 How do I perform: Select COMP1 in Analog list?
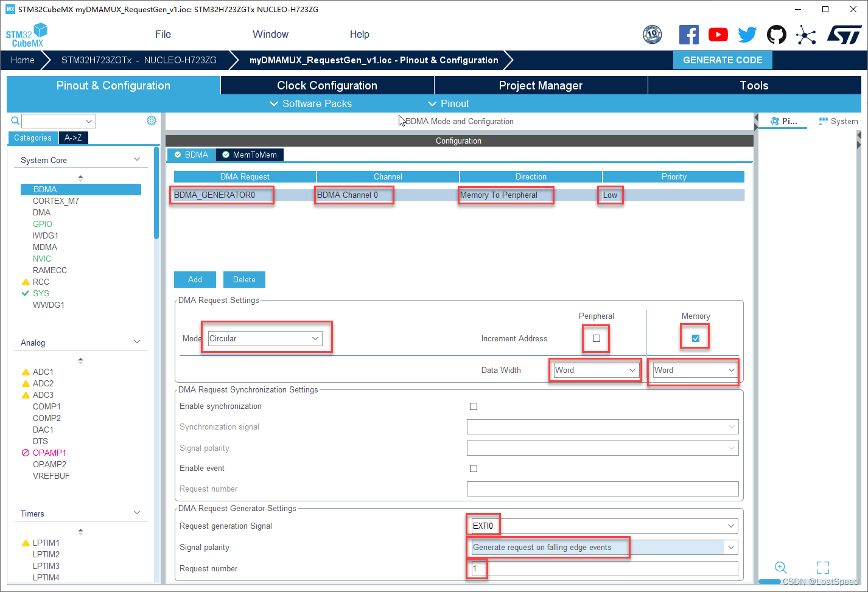pos(46,406)
